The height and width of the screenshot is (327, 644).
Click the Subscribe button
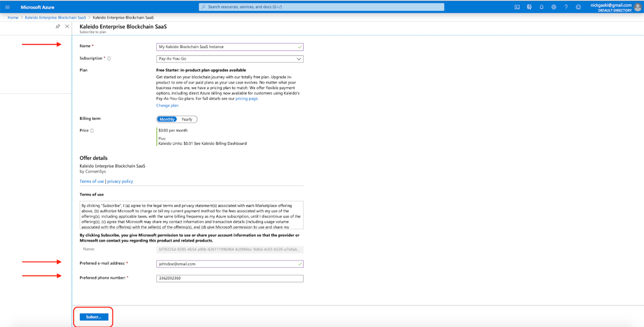coord(94,317)
